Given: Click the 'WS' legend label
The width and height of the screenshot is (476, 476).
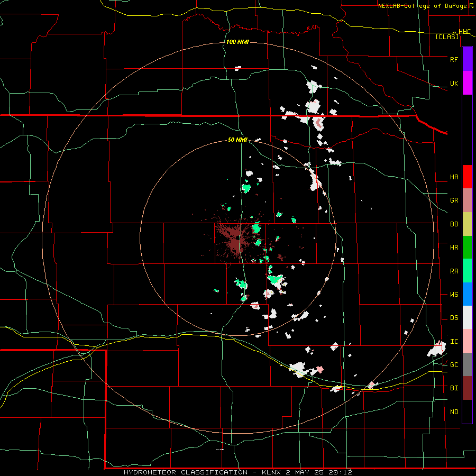Looking at the screenshot, I should (x=454, y=295).
